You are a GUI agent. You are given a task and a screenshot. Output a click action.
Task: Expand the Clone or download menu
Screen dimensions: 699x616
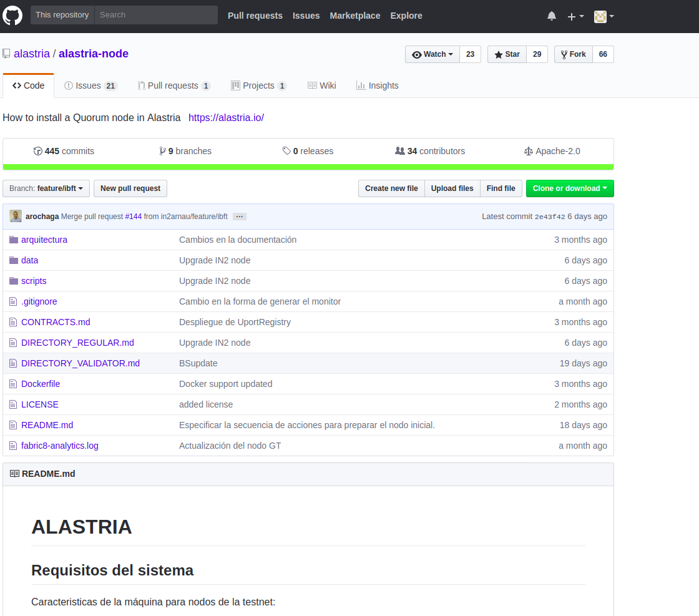click(x=570, y=188)
